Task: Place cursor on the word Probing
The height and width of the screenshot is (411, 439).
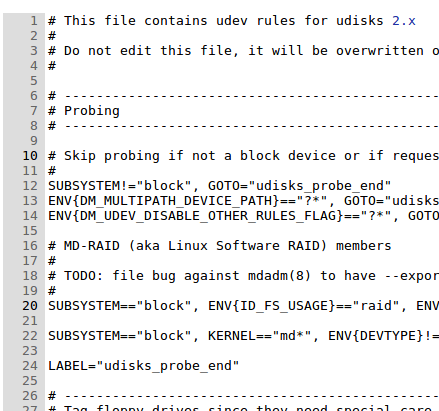Action: tap(92, 111)
